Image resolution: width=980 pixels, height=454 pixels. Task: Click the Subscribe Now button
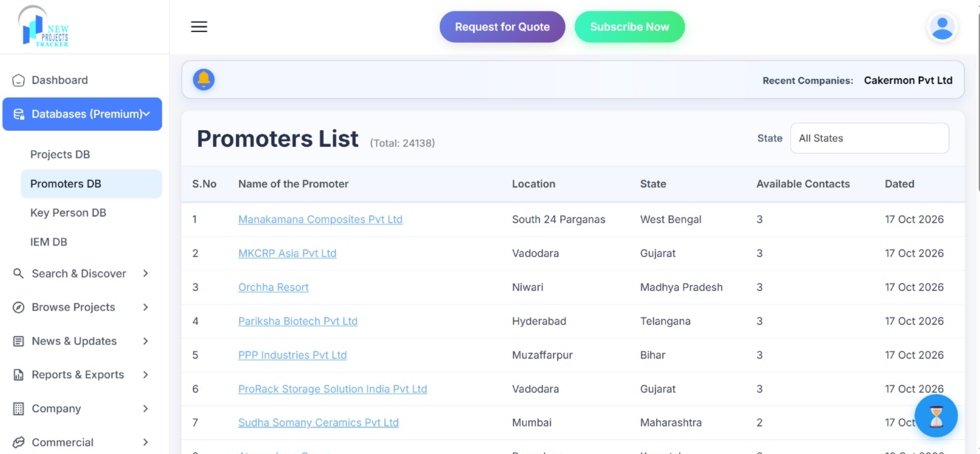tap(629, 27)
